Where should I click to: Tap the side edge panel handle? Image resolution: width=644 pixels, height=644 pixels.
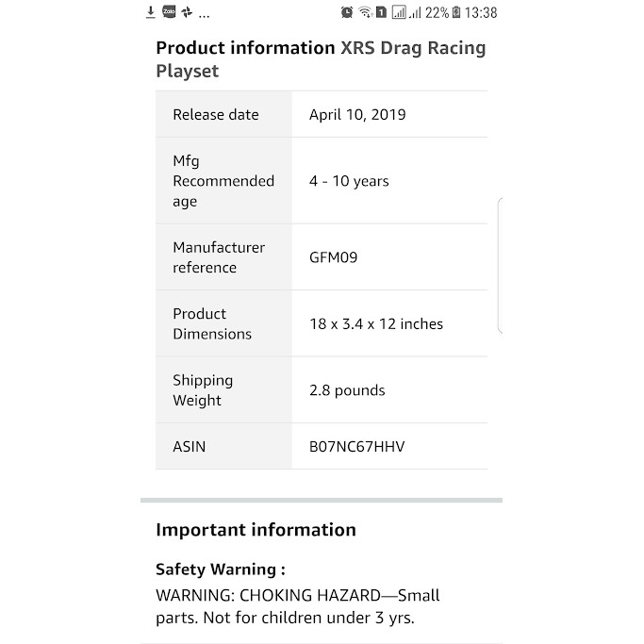coord(499,265)
